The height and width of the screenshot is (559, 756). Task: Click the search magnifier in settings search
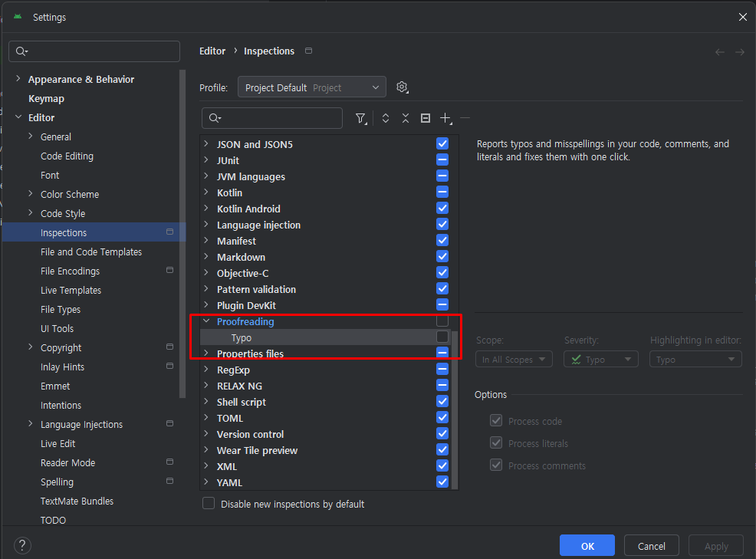(21, 51)
